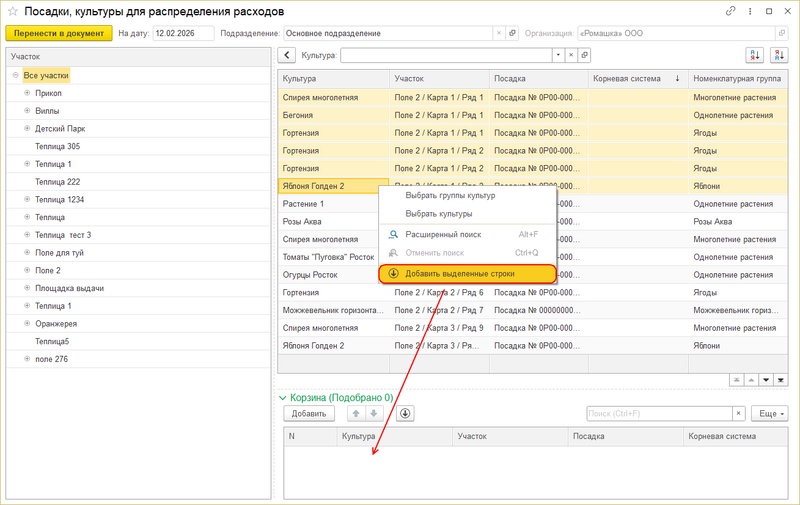Click the circled down-arrow icon in Корзина toolbar
This screenshot has width=800, height=505.
(405, 413)
